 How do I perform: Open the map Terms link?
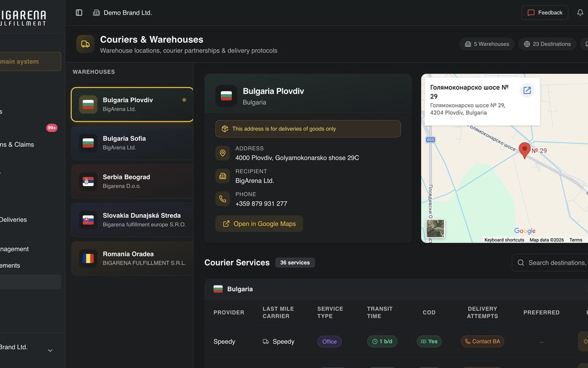click(x=576, y=240)
